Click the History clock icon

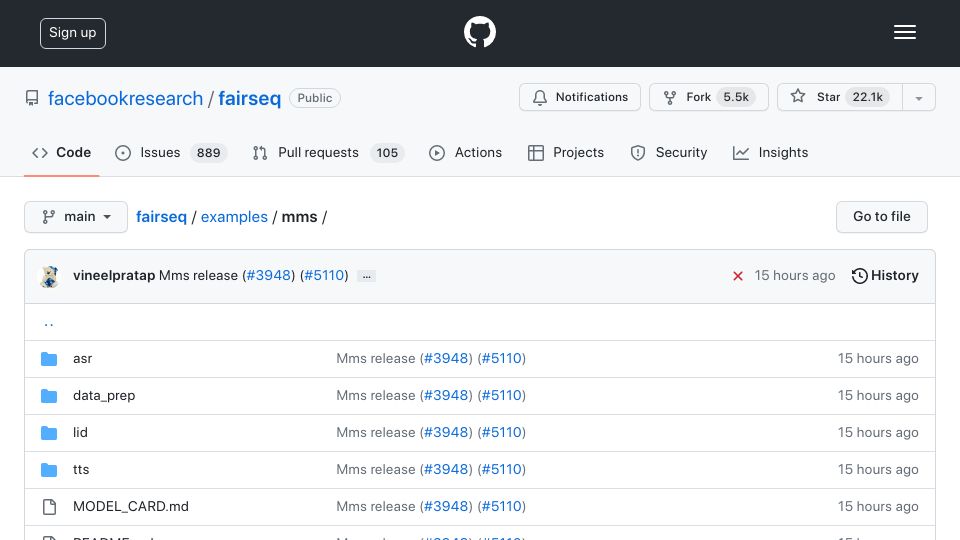point(860,276)
